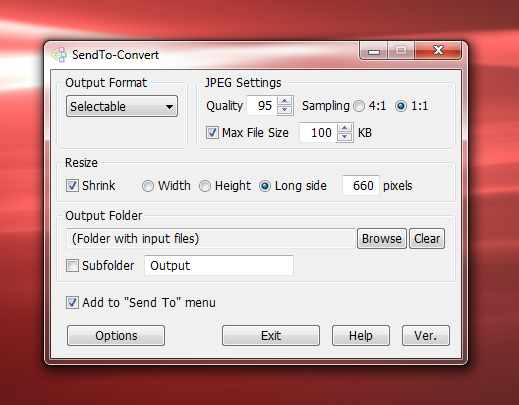
Task: Click the pixels size input field
Action: coord(361,185)
